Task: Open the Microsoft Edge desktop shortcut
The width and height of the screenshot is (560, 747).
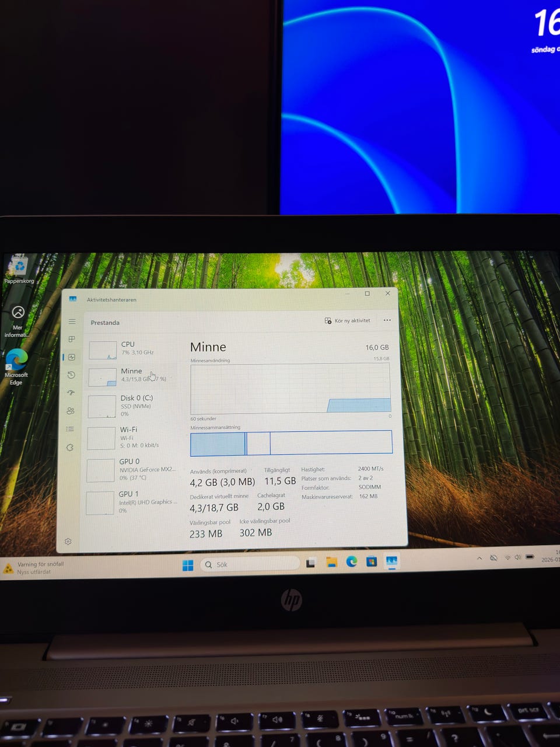Action: (16, 367)
